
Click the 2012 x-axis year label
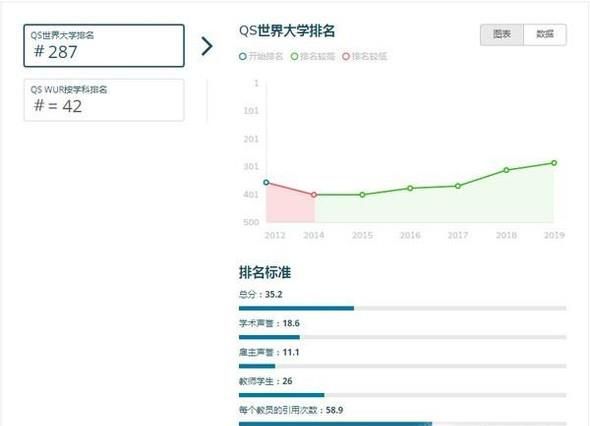tap(275, 235)
